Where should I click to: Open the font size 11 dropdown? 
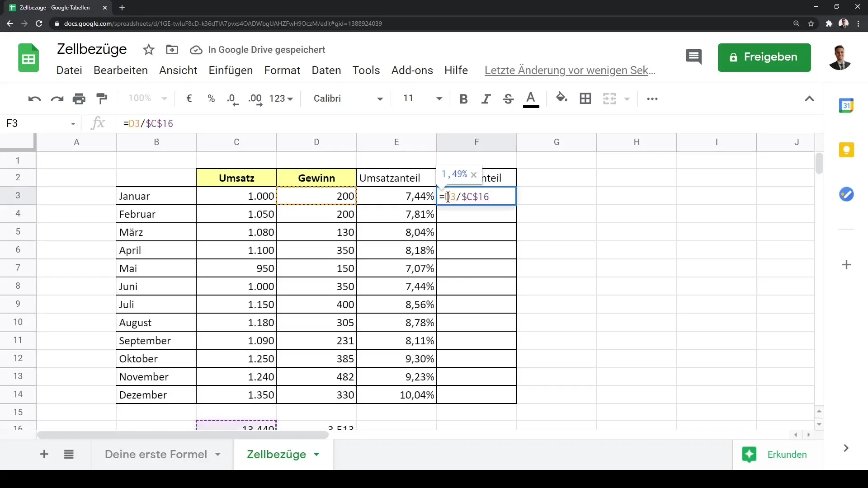click(422, 99)
